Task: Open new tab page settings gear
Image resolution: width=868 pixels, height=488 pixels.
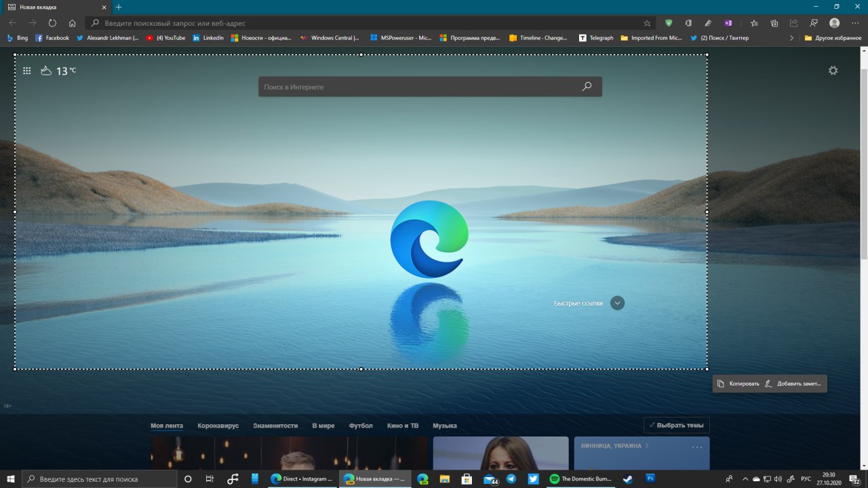Action: pyautogui.click(x=833, y=70)
